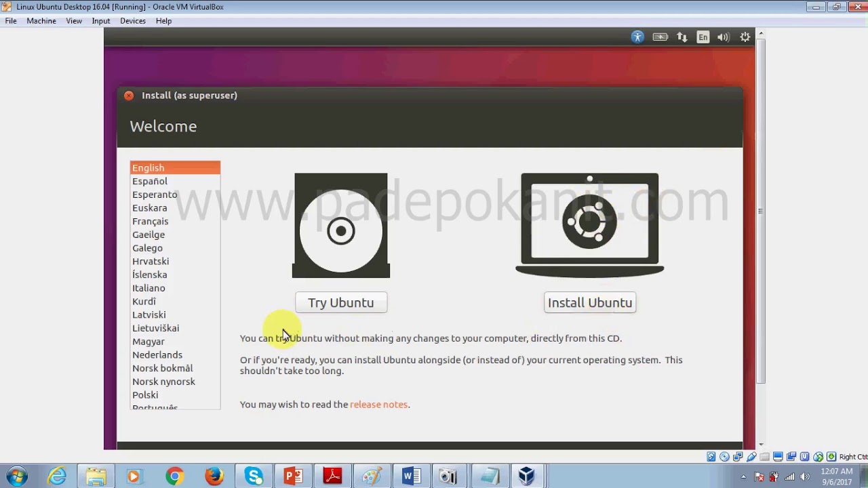868x488 pixels.
Task: Click the Try Ubuntu button
Action: click(x=341, y=302)
